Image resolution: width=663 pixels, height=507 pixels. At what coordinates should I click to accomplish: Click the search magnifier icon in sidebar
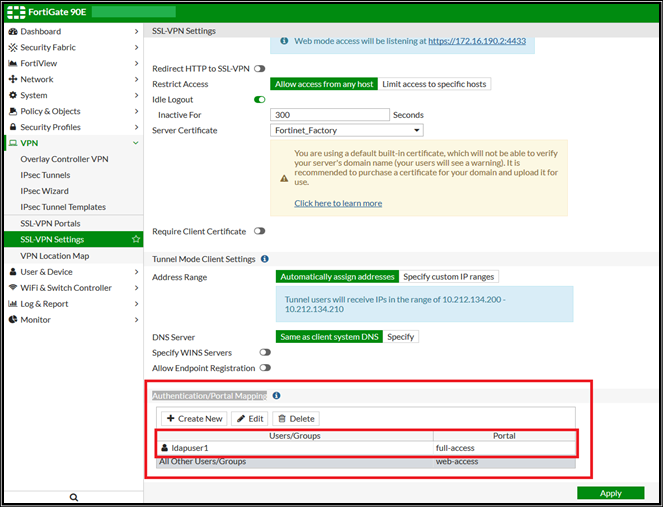coord(73,497)
